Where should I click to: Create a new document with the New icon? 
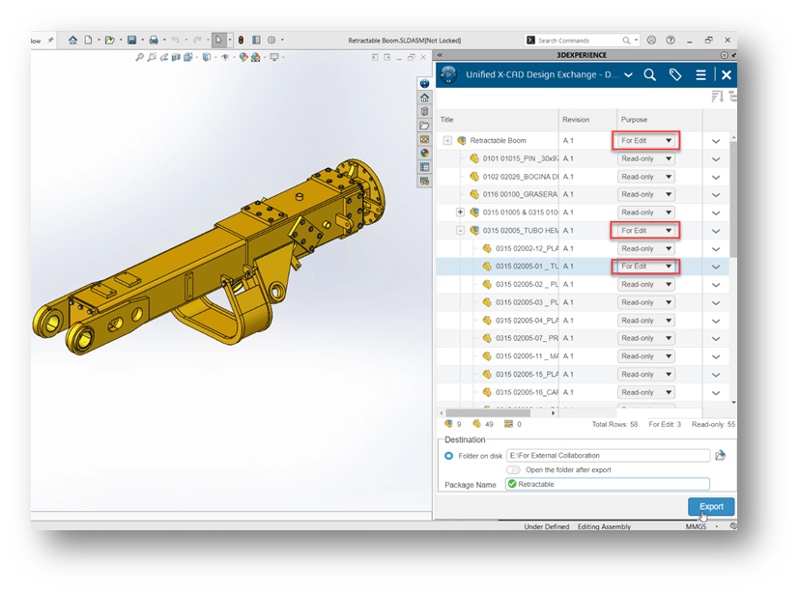[88, 40]
